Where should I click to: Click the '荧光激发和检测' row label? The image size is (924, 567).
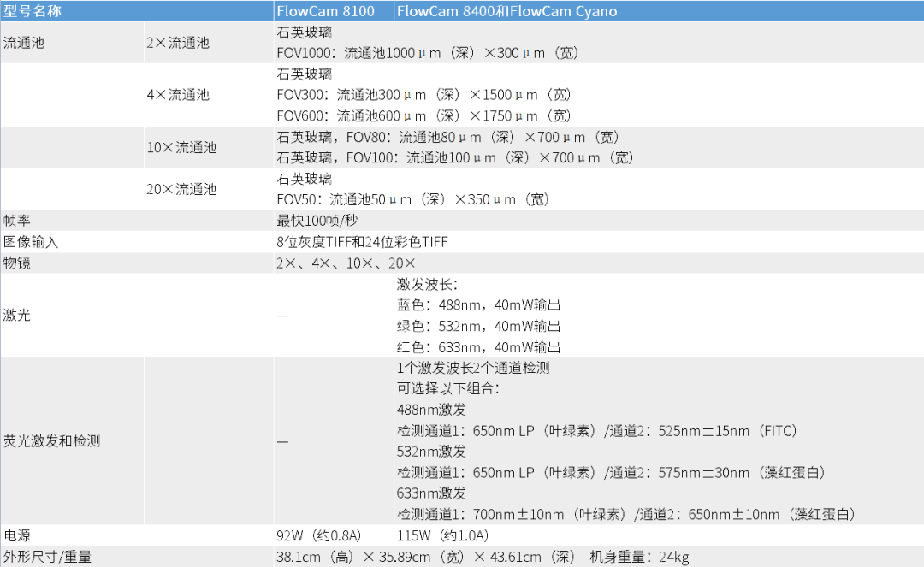52,441
